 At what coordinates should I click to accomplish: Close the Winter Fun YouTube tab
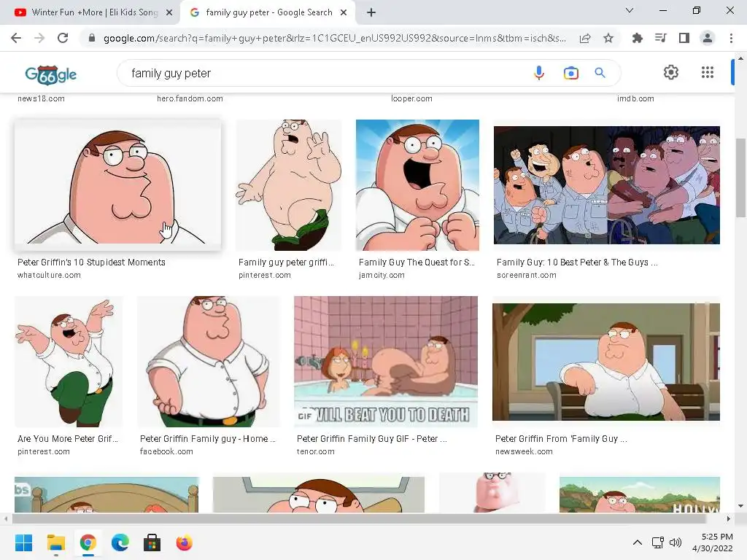(169, 12)
